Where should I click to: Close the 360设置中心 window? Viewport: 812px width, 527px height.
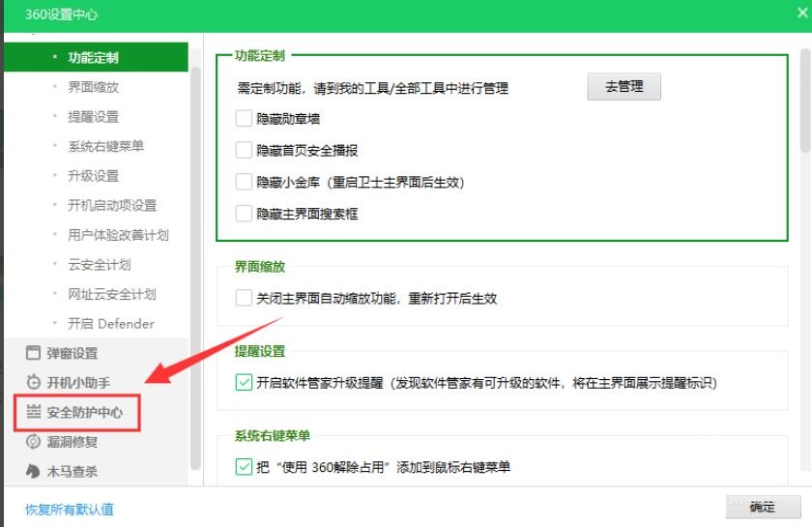point(802,13)
